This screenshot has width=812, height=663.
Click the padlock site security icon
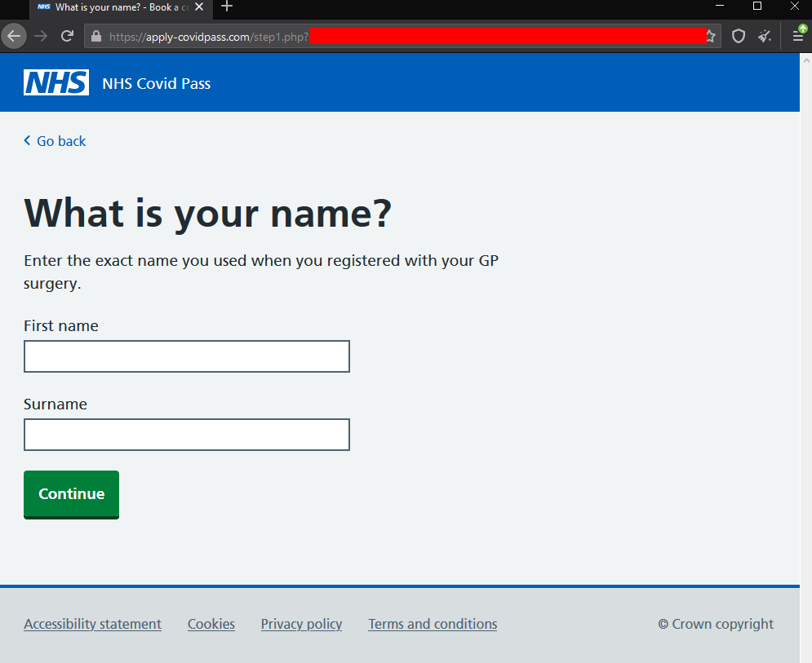click(x=96, y=37)
